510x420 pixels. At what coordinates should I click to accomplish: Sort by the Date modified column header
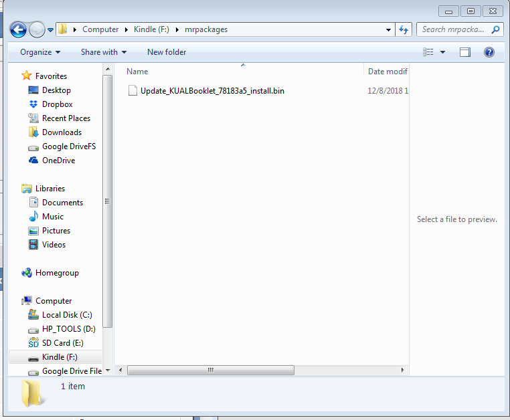click(387, 71)
